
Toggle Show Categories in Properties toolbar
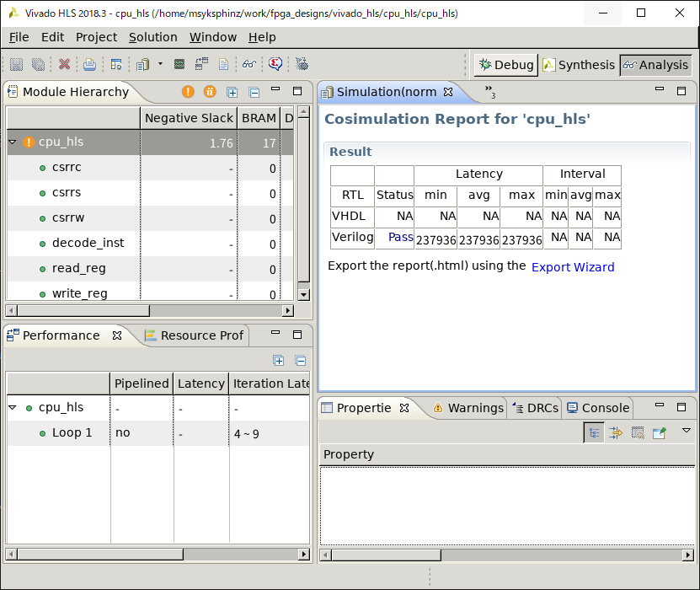point(594,432)
